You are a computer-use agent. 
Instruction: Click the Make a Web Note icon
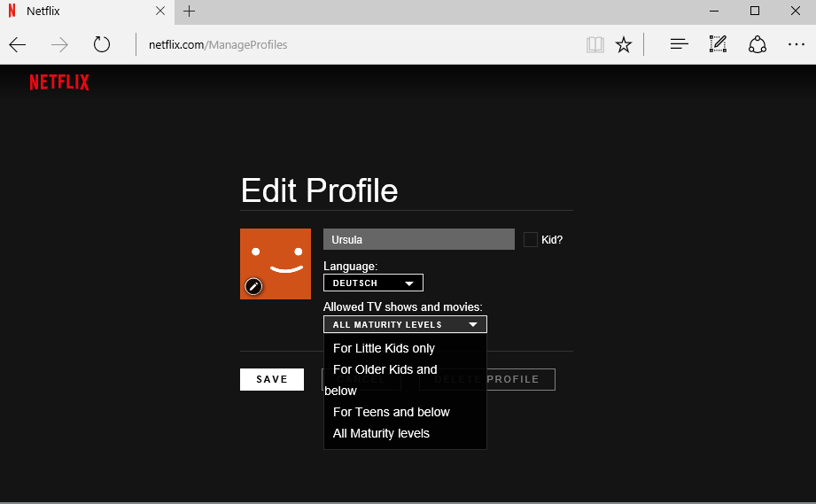(718, 44)
